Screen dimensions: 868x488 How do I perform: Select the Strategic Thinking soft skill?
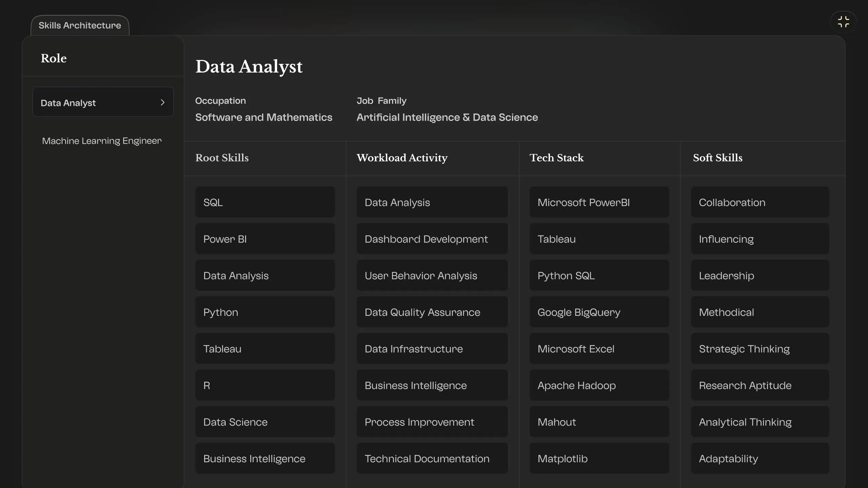point(760,349)
